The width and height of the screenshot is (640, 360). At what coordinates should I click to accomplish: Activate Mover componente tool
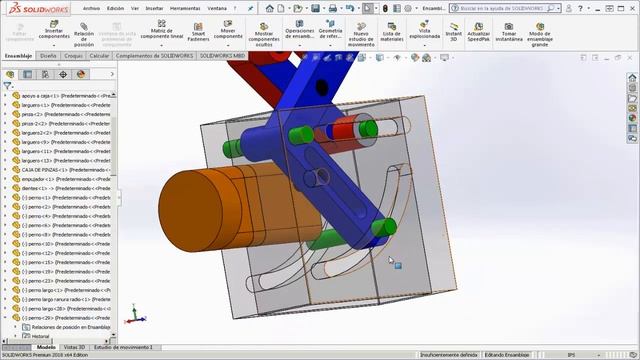point(228,29)
